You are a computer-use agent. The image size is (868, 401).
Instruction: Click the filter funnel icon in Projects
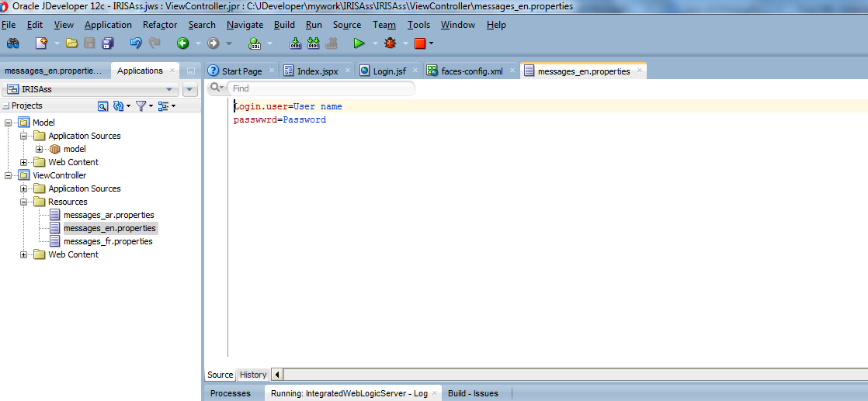141,105
